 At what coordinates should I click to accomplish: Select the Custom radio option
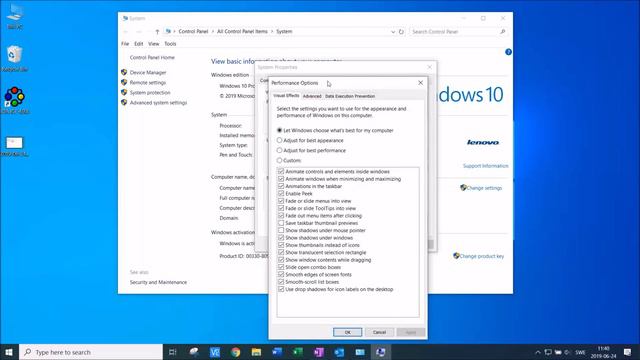point(280,160)
